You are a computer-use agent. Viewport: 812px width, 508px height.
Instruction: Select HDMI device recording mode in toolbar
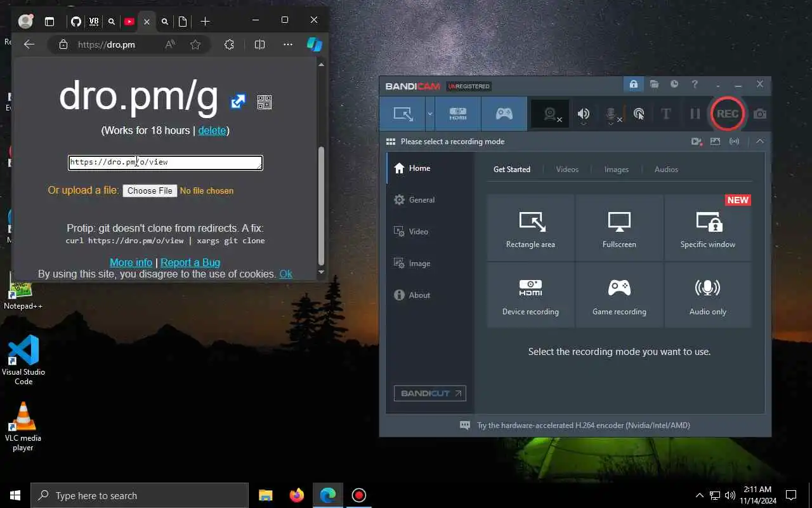pos(458,114)
